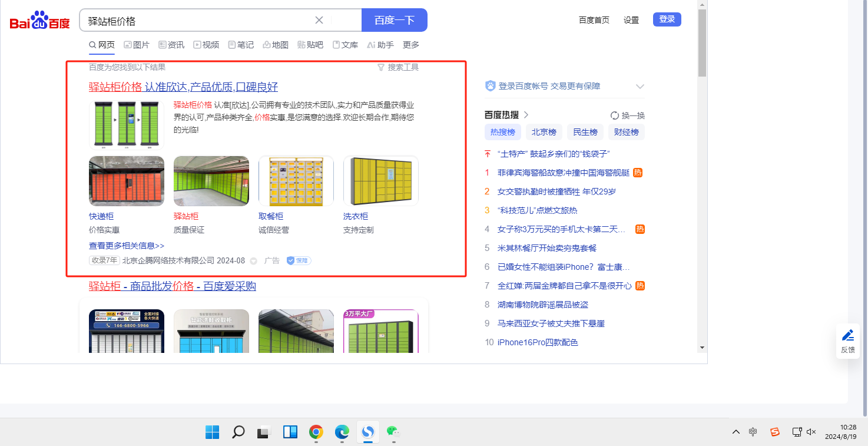Screen dimensions: 868x446
Task: Show hidden system tray icons
Action: coord(736,432)
